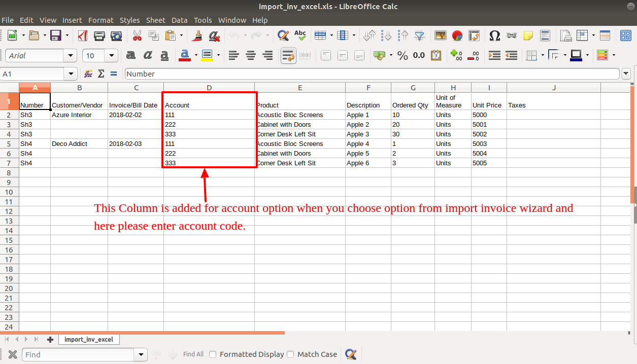Insert hyperlink chain icon
The image size is (637, 364).
512,35
